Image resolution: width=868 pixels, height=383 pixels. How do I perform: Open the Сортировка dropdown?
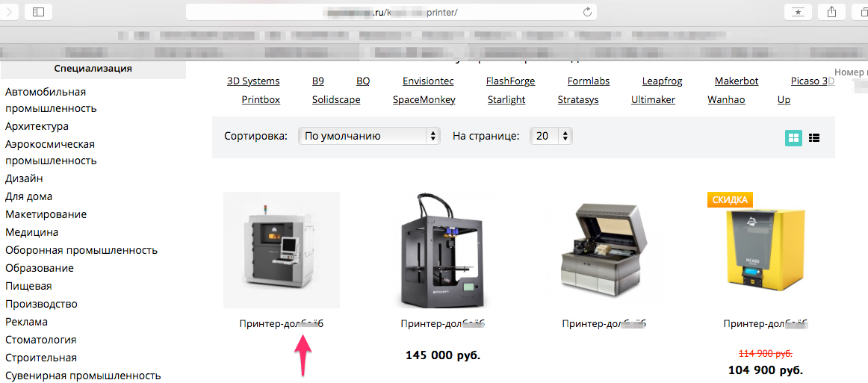point(369,136)
